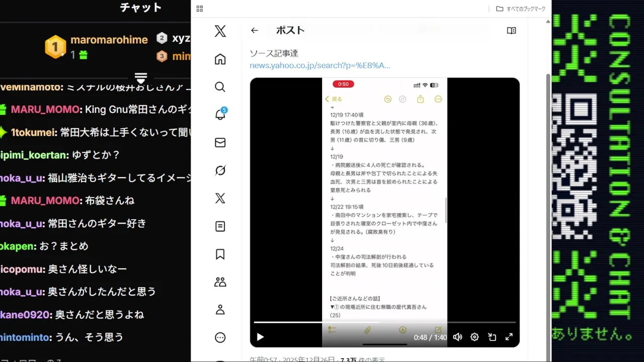Click chat message 常田さんのギター好き
Screen dimensions: 644x362
click(x=97, y=223)
